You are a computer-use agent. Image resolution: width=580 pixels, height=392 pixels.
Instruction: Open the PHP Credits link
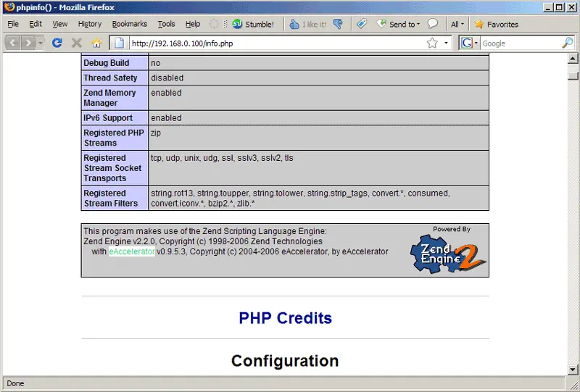285,318
